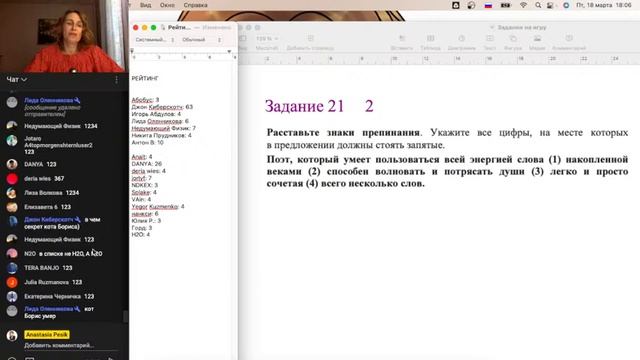640x360 pixels.
Task: Click the battery status icon in the menu bar
Action: point(506,5)
